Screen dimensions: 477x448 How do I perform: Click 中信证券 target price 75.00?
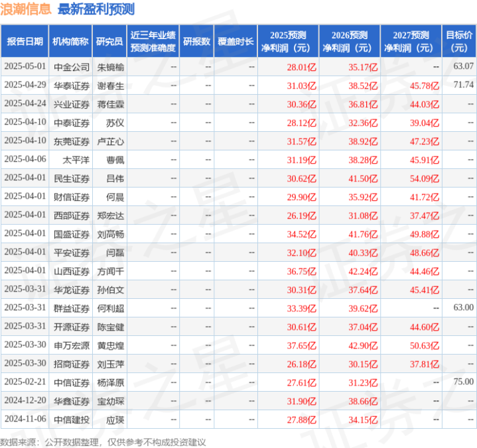[463, 382]
